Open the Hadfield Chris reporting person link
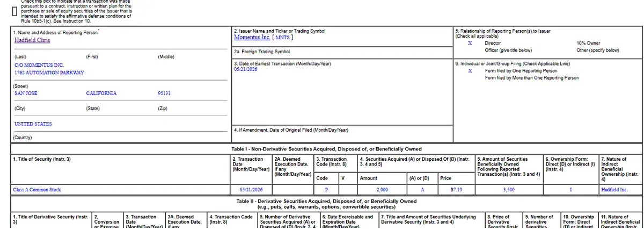This screenshot has height=229, width=644. (x=32, y=40)
